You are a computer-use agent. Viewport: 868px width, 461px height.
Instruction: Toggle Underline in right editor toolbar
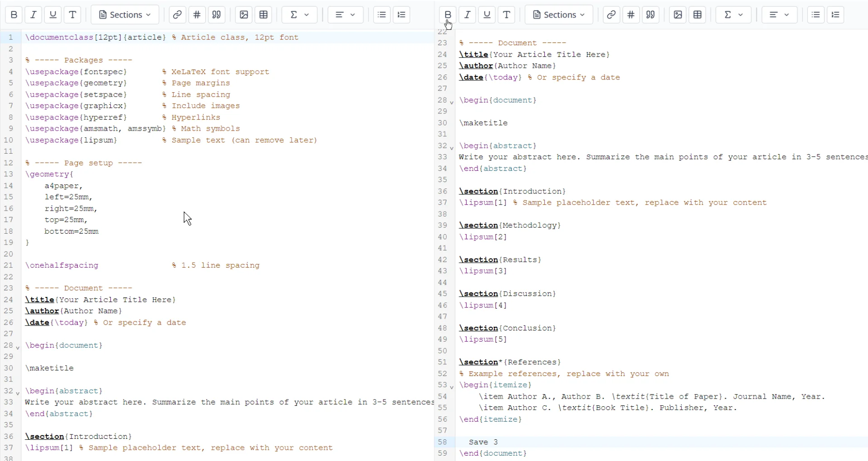pos(487,15)
